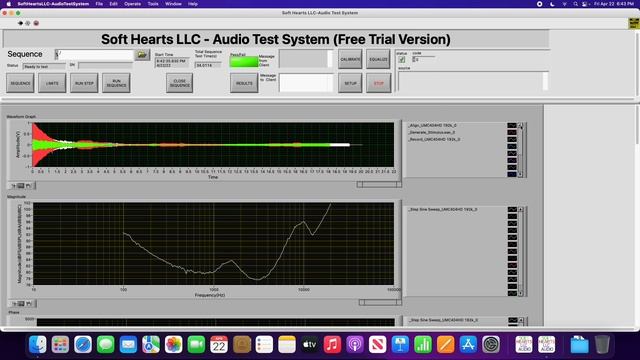Click the magnitude legend scroll-down arrow
Image resolution: width=640 pixels, height=360 pixels.
(521, 293)
